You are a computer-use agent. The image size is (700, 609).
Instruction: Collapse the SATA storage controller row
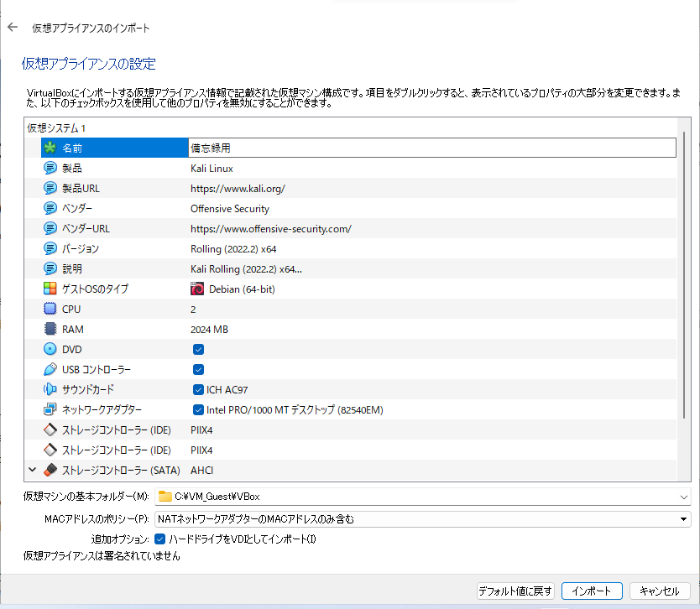33,470
